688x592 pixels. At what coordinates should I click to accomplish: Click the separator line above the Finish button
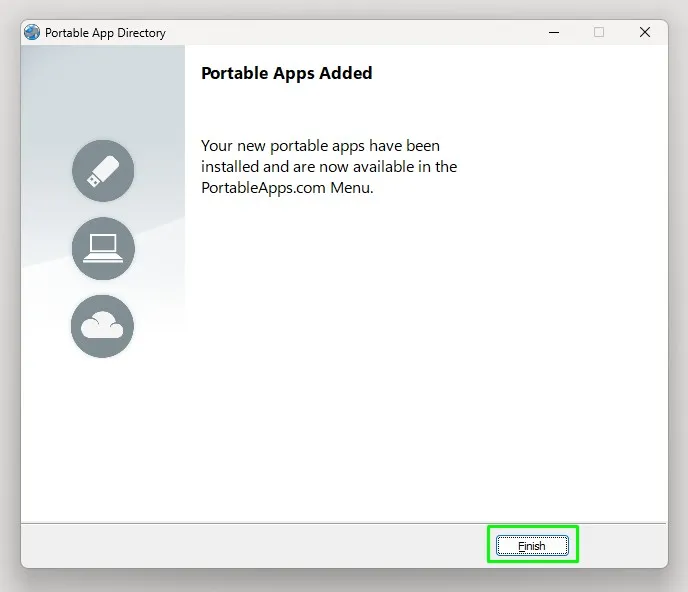tap(344, 523)
